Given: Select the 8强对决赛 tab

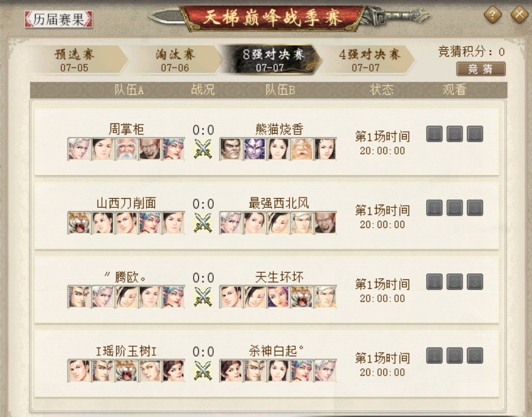Looking at the screenshot, I should pyautogui.click(x=272, y=60).
